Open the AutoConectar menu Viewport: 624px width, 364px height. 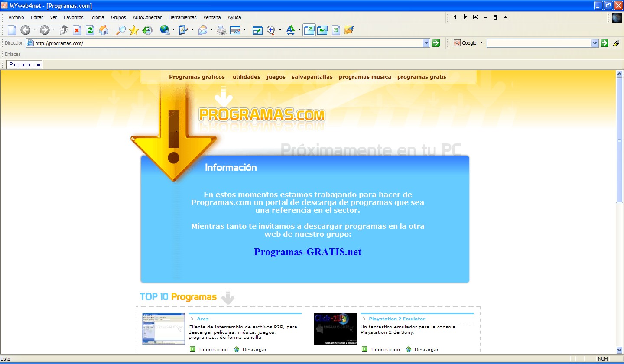tap(147, 17)
